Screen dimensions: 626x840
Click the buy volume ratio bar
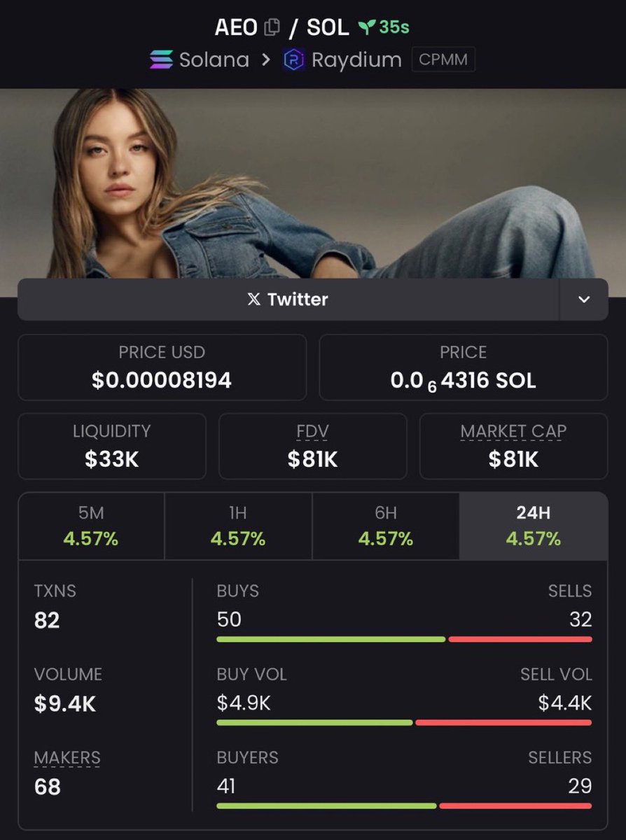(x=404, y=722)
